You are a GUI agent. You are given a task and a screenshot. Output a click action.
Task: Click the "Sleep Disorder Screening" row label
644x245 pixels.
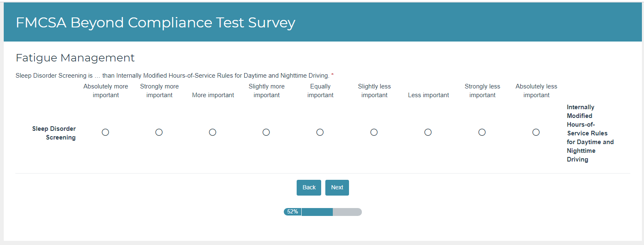click(54, 133)
